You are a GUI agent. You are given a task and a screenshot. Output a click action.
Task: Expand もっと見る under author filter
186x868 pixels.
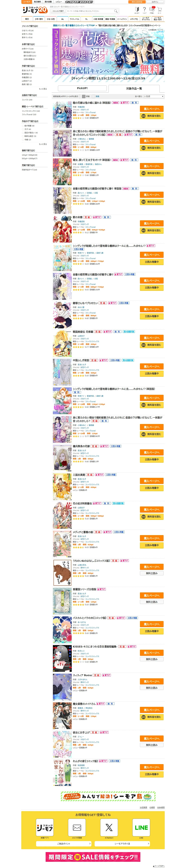(43, 89)
